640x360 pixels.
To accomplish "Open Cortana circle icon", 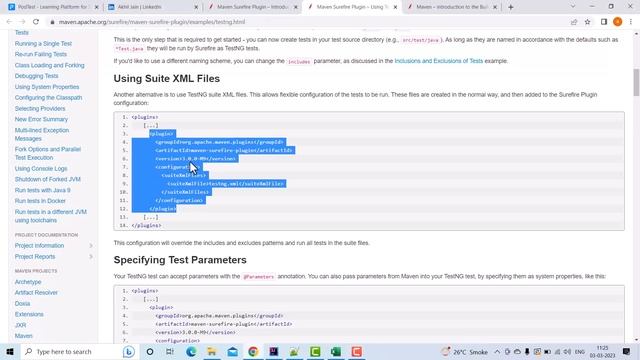I will [150, 351].
